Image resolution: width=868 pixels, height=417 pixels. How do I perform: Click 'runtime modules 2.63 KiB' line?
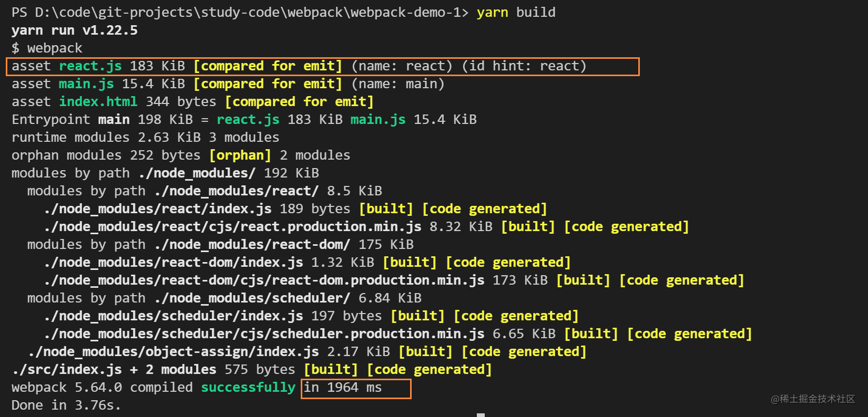coord(145,137)
